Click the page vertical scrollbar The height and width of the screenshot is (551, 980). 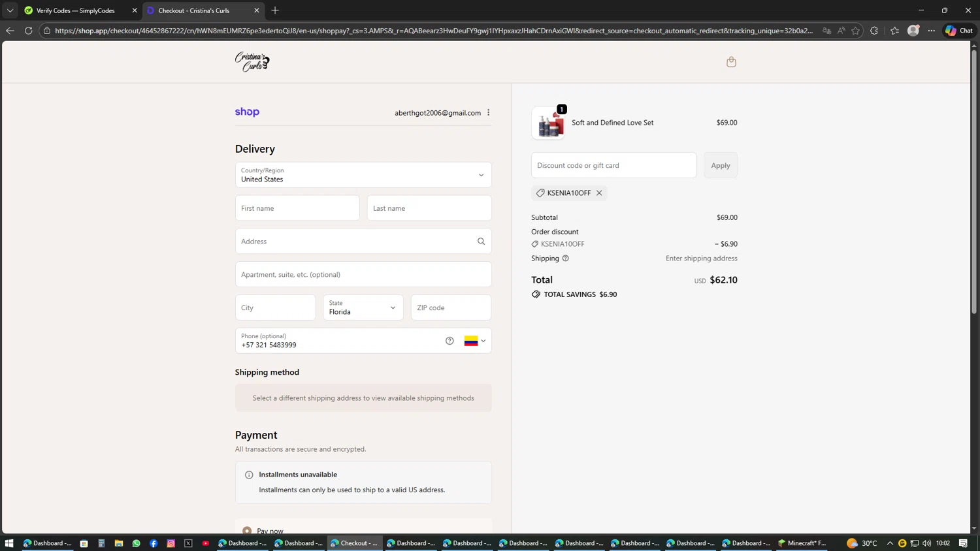[x=974, y=183]
